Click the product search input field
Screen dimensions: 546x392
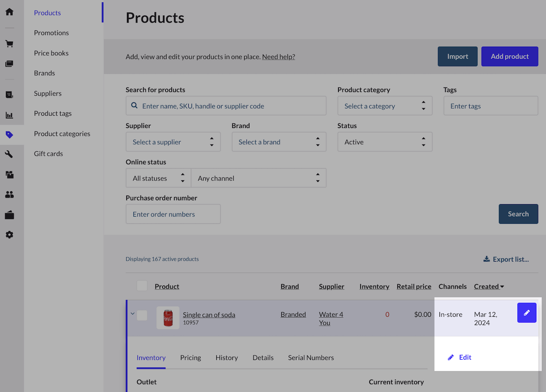[226, 106]
